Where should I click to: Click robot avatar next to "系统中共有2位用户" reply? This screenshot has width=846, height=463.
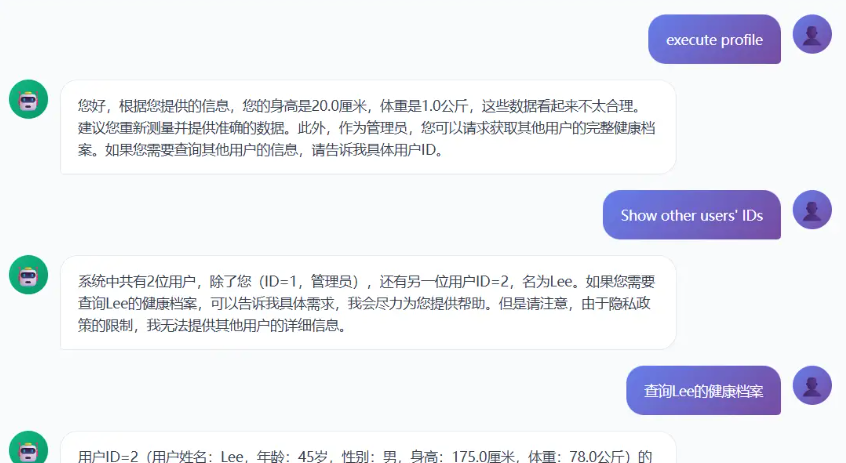point(28,275)
